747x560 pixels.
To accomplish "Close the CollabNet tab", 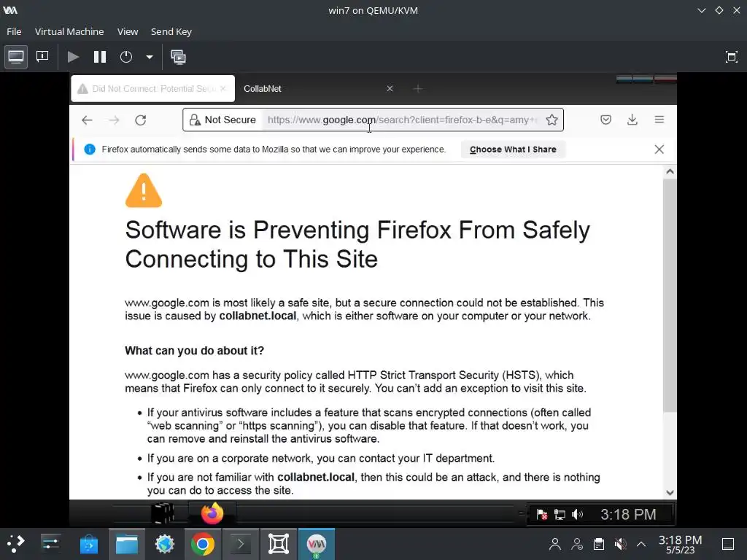I will 390,88.
